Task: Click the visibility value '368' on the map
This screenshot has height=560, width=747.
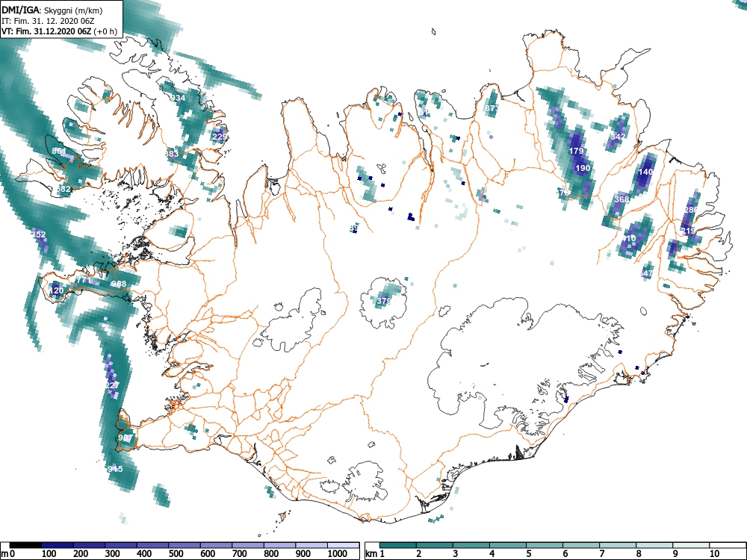Action: (622, 199)
